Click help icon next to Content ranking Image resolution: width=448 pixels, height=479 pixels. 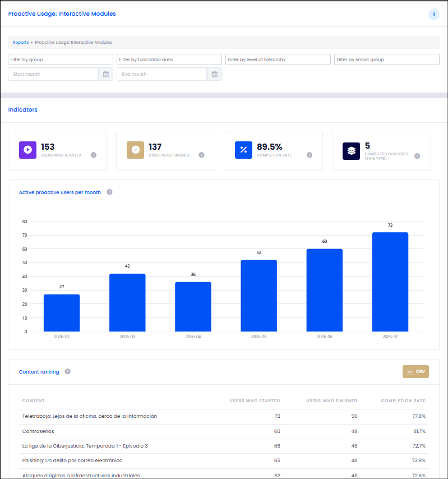[68, 371]
